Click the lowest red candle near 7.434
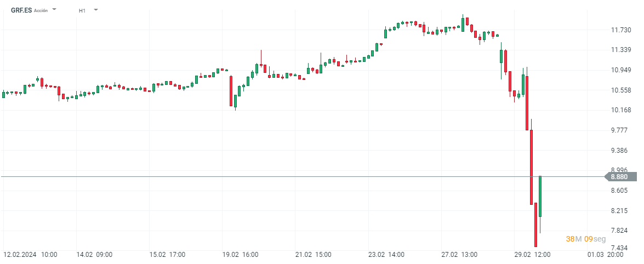Image resolution: width=644 pixels, height=264 pixels. click(x=535, y=225)
